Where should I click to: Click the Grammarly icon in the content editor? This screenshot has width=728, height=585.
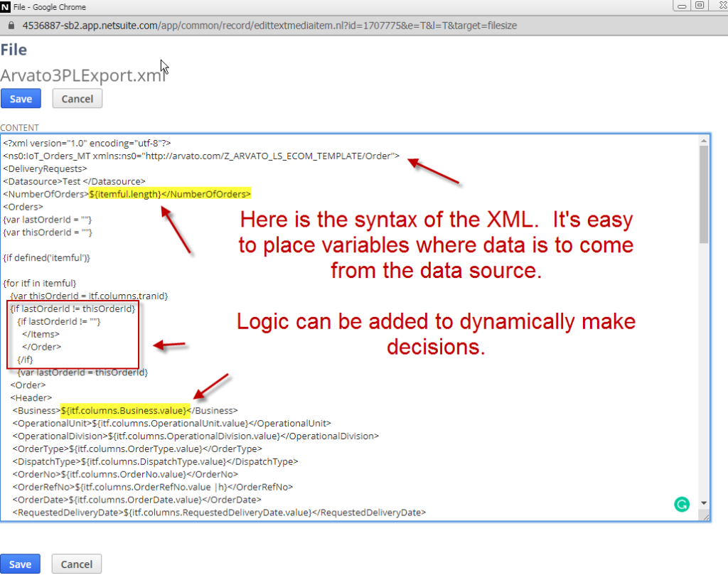[682, 504]
